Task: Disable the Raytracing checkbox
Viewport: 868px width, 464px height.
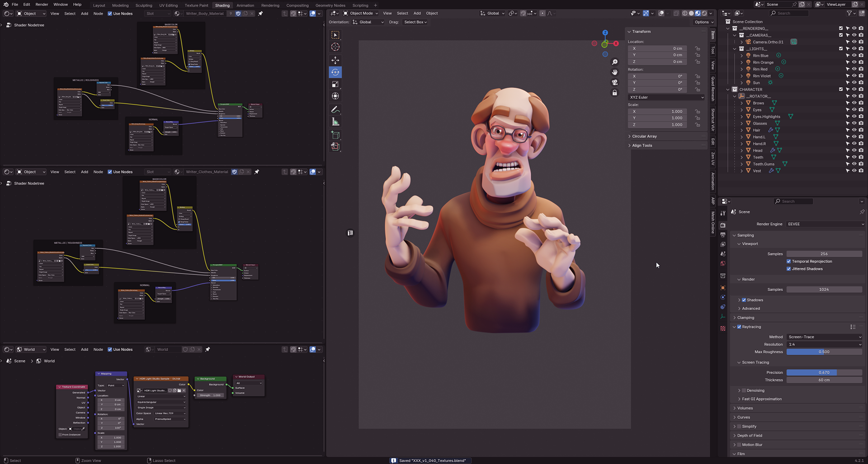Action: pos(739,327)
